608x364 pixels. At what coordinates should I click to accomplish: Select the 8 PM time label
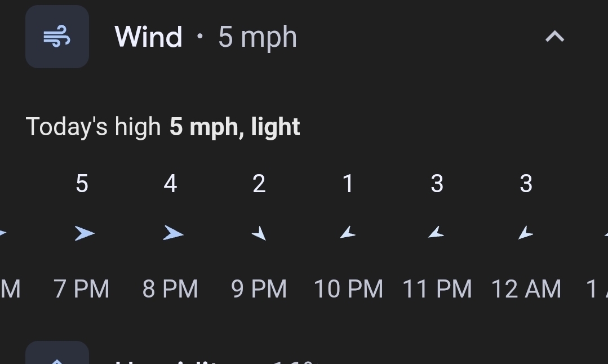tap(170, 289)
